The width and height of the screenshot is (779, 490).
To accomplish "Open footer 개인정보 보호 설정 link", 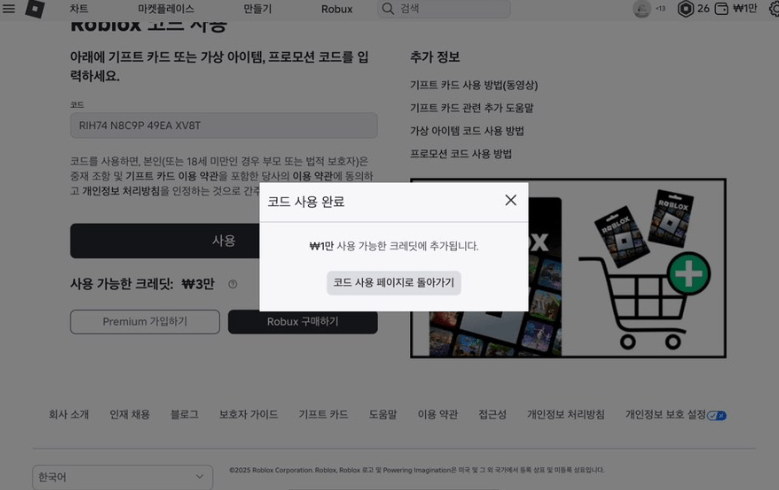I will [665, 414].
